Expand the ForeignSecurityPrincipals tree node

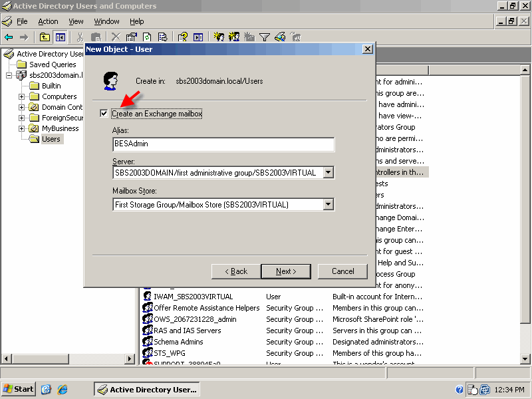(x=22, y=118)
